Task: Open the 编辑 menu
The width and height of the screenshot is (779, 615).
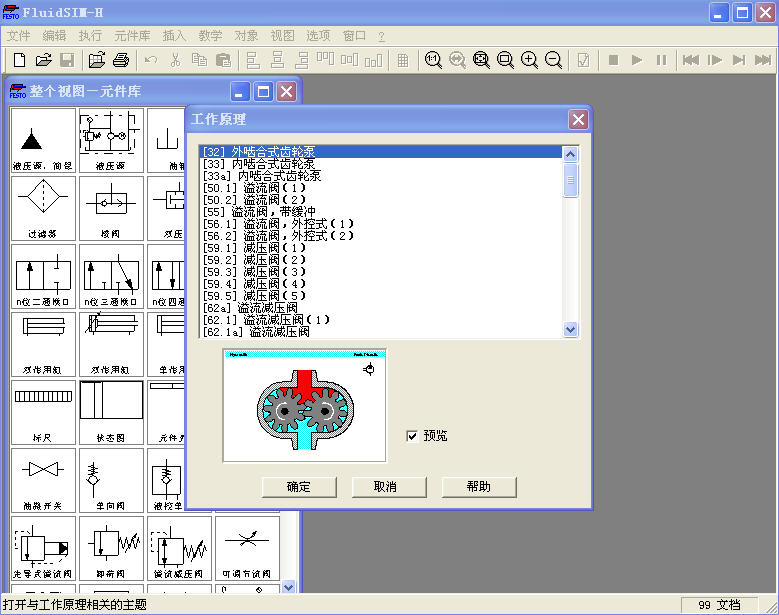Action: pos(54,36)
